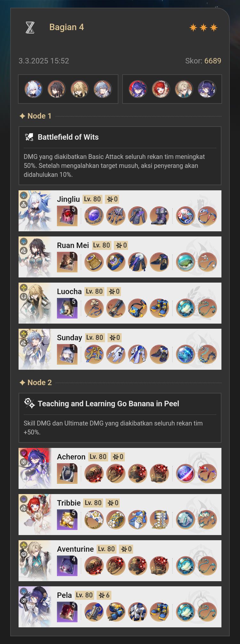
Task: Click Acheron's avatar in second team lineup
Action: [138, 89]
